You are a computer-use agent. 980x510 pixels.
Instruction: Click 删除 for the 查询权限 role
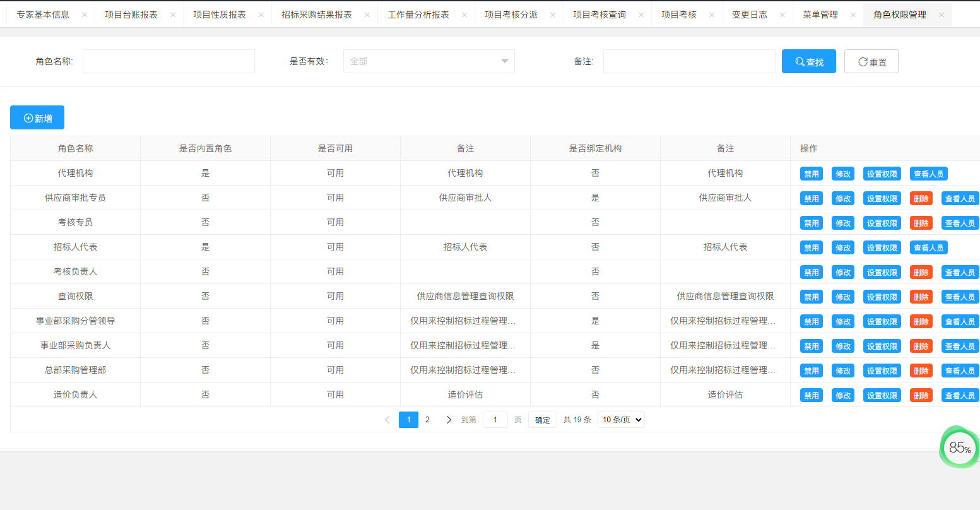point(921,296)
